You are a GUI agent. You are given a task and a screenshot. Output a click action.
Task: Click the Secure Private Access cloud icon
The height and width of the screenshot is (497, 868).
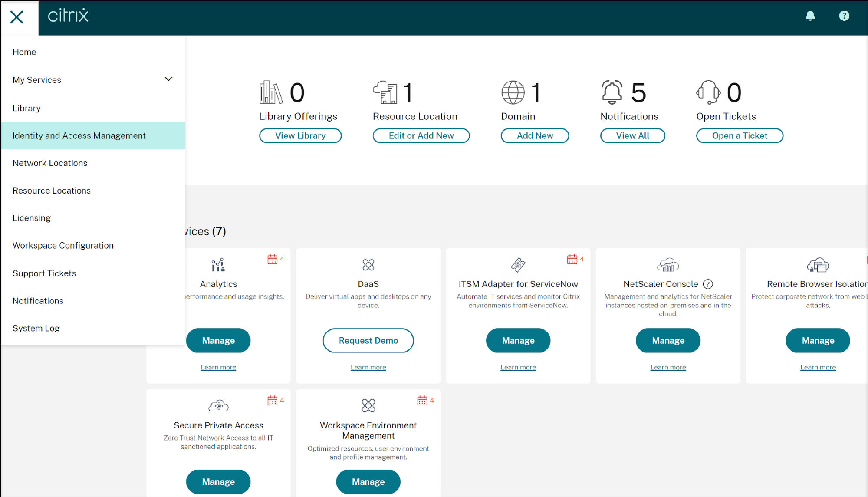point(218,405)
